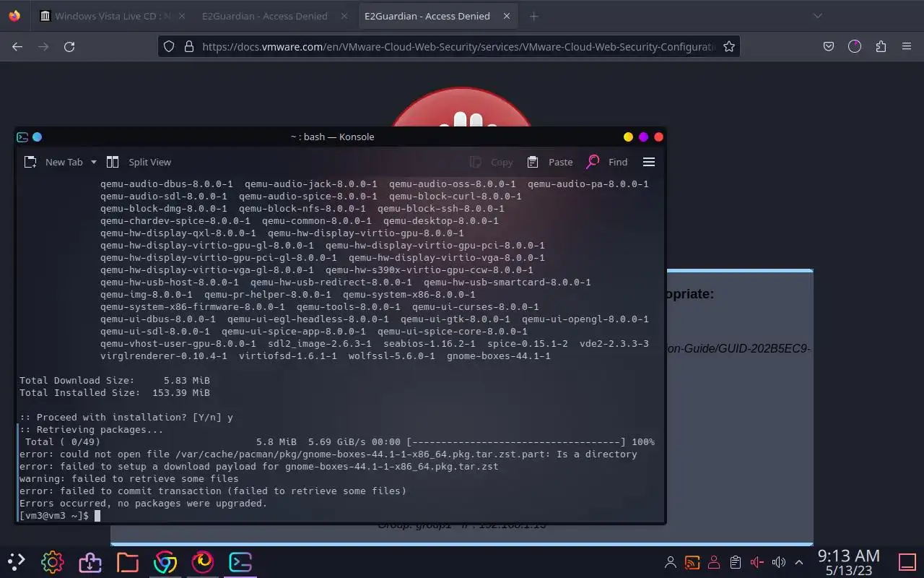Switch to the Windows Vista Live CD tab
924x578 pixels.
(x=113, y=16)
